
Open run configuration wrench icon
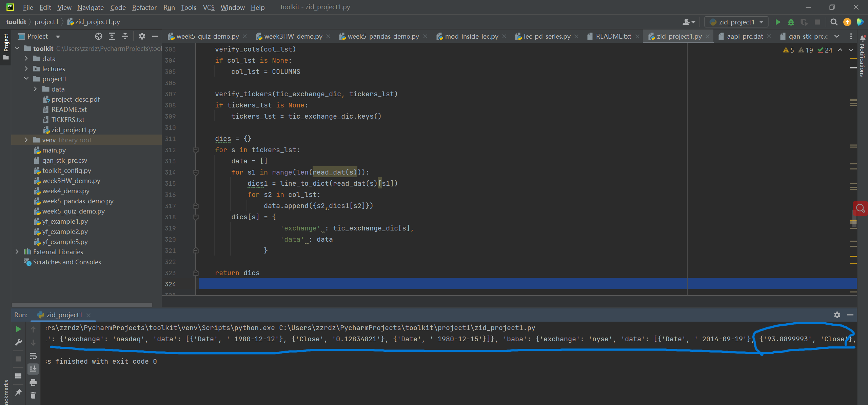18,342
